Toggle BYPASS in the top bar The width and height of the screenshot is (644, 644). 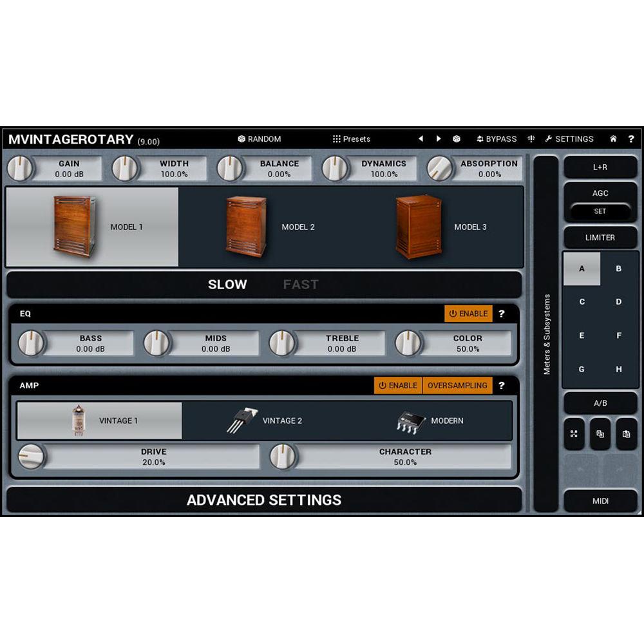tap(497, 138)
